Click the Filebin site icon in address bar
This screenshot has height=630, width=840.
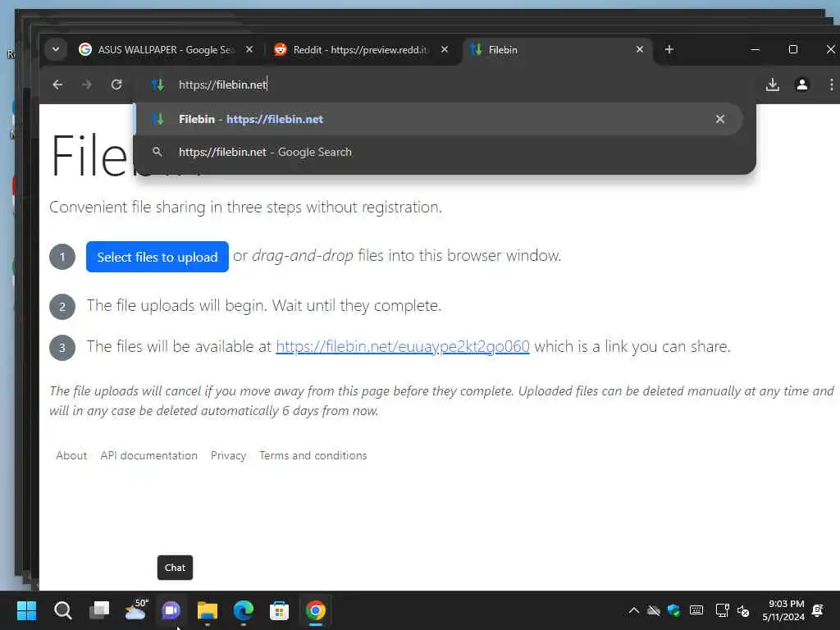click(157, 84)
